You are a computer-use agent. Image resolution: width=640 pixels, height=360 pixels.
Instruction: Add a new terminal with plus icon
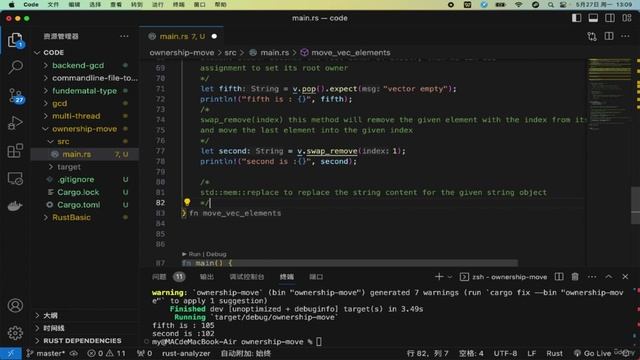439,277
